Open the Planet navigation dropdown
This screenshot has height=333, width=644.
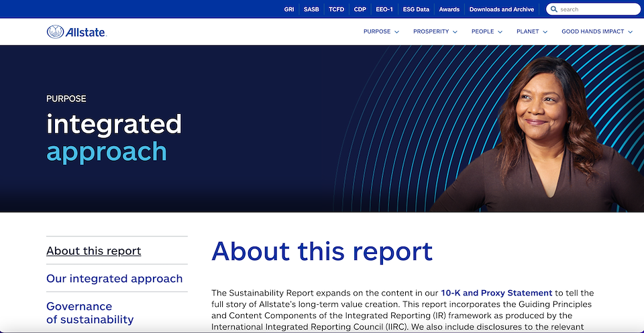pyautogui.click(x=532, y=31)
